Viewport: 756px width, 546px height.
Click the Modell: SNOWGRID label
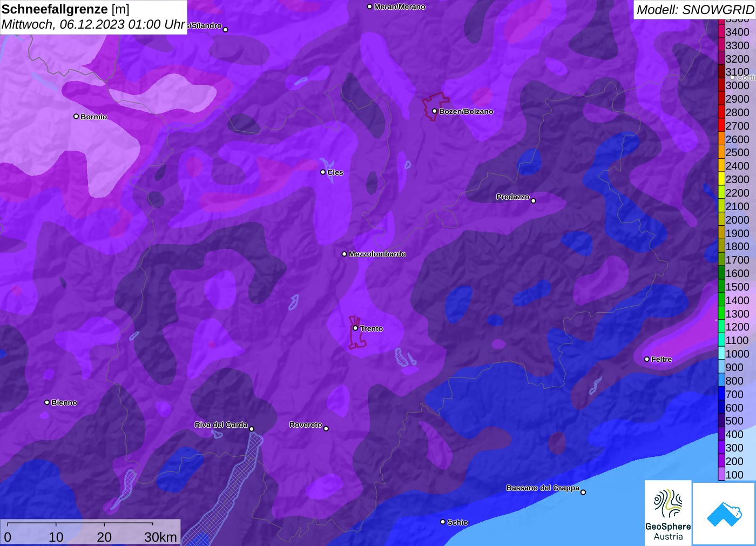(x=695, y=10)
